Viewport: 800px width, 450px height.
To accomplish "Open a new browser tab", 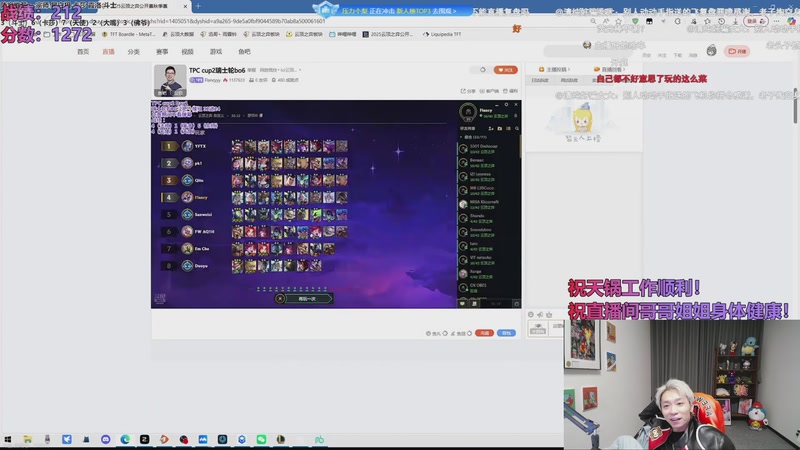I will pyautogui.click(x=198, y=6).
